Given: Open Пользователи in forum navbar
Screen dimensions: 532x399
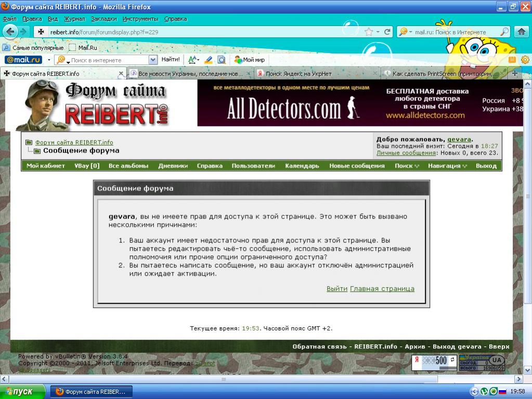Looking at the screenshot, I should point(253,165).
